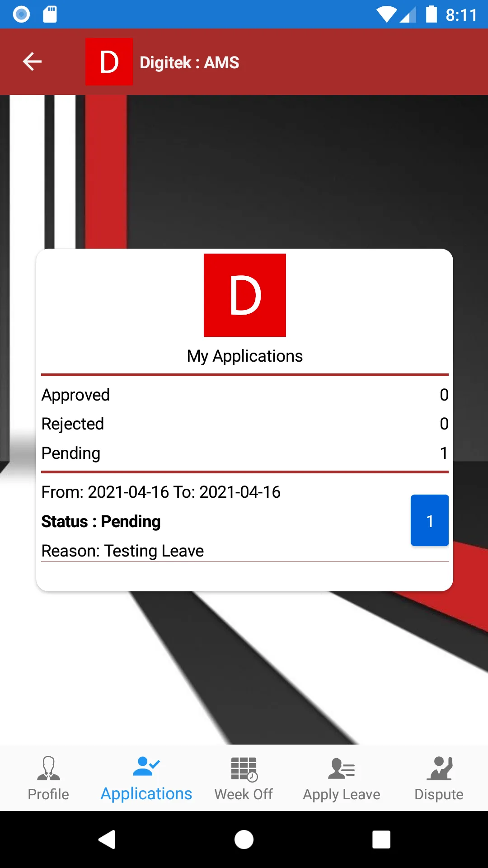This screenshot has width=488, height=868.
Task: Open the Profile tab
Action: (x=48, y=778)
